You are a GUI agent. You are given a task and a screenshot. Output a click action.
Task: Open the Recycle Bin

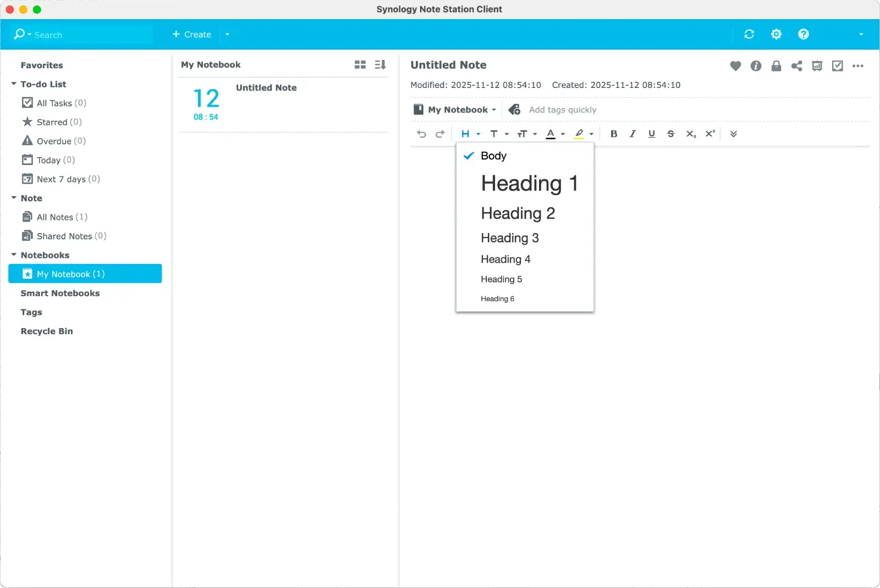[x=47, y=331]
